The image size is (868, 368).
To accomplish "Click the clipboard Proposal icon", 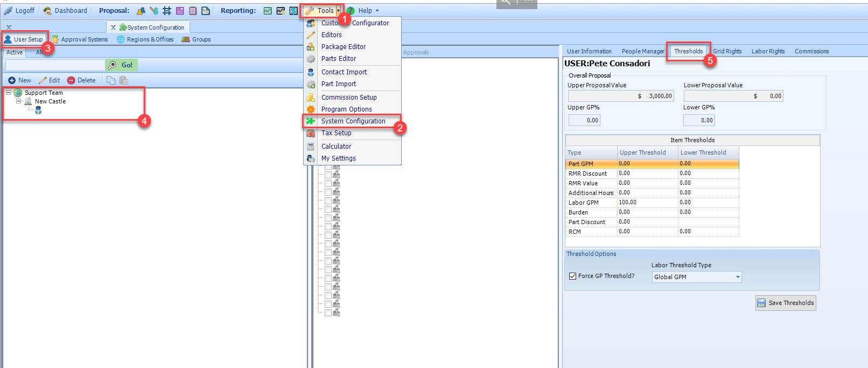I will click(193, 11).
